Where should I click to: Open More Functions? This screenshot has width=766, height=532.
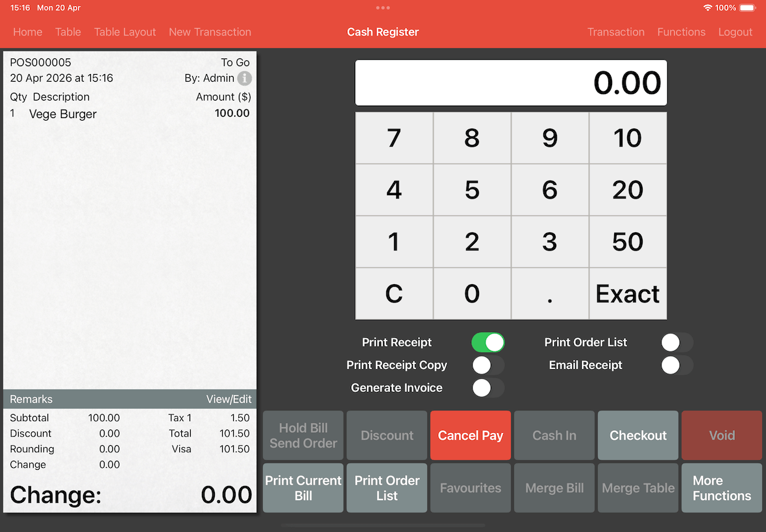point(722,488)
